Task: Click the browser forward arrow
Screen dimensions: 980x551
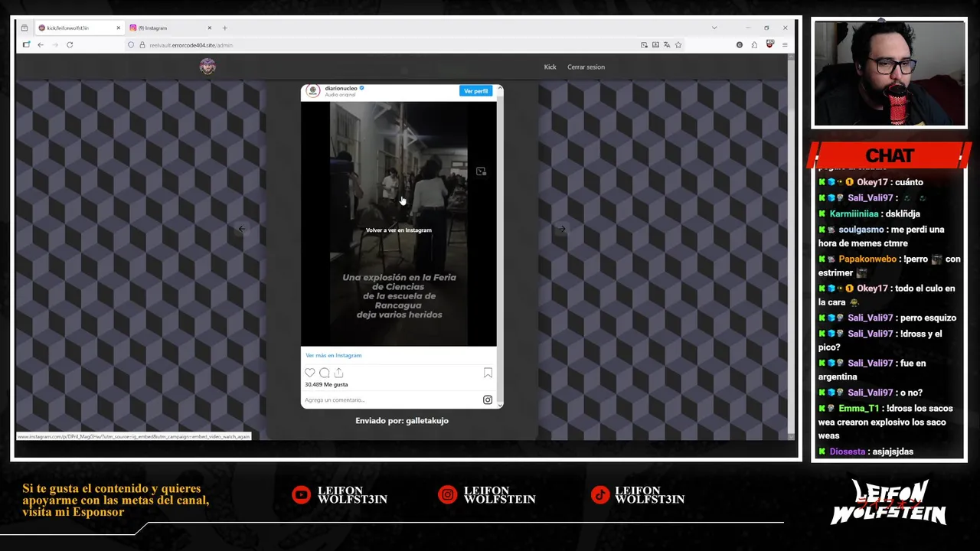Action: pos(54,45)
